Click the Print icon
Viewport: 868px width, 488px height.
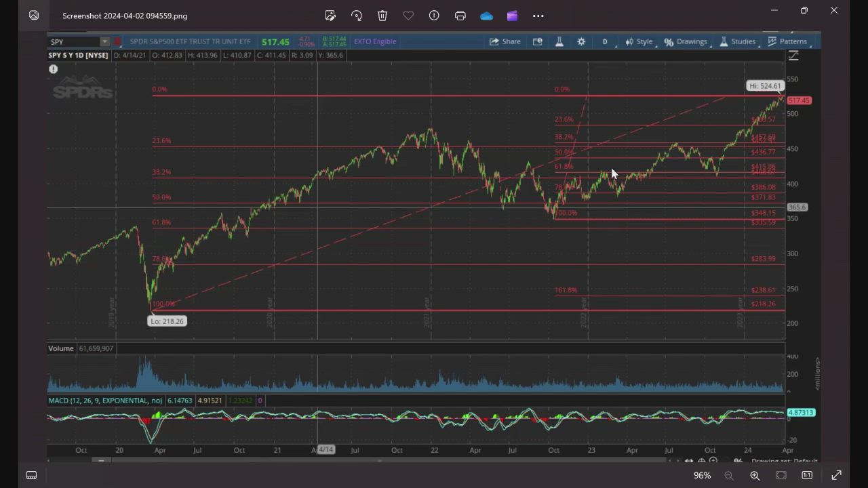pos(460,16)
